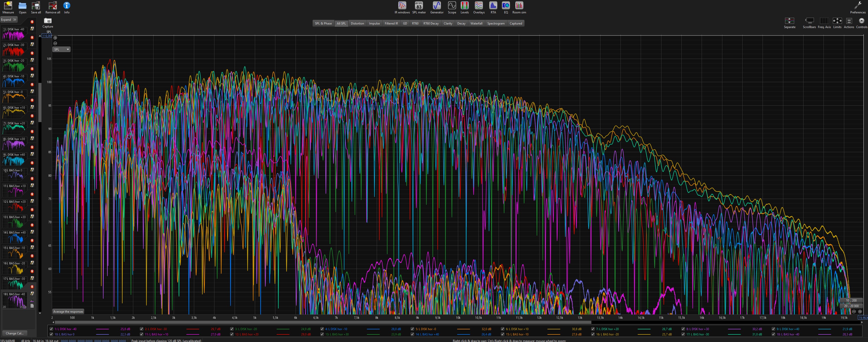Screen dimensions: 868x342
Task: Click the Average the responses button
Action: point(68,311)
